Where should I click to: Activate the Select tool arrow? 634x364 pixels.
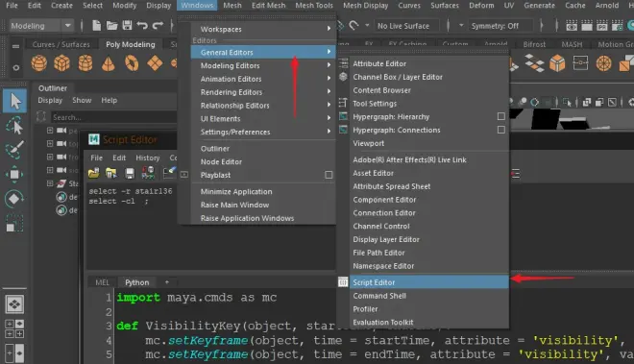click(15, 101)
